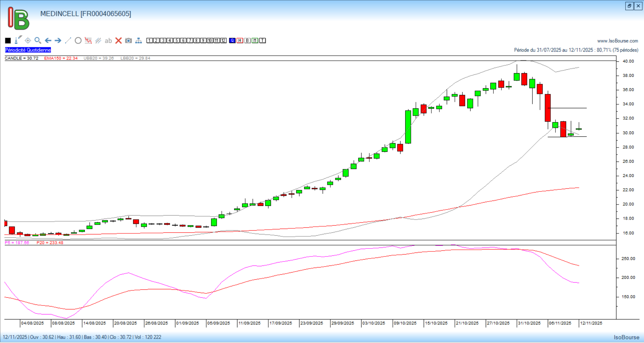Click the 'Périodicité Quotidienne' label
The image size is (644, 343).
28,50
